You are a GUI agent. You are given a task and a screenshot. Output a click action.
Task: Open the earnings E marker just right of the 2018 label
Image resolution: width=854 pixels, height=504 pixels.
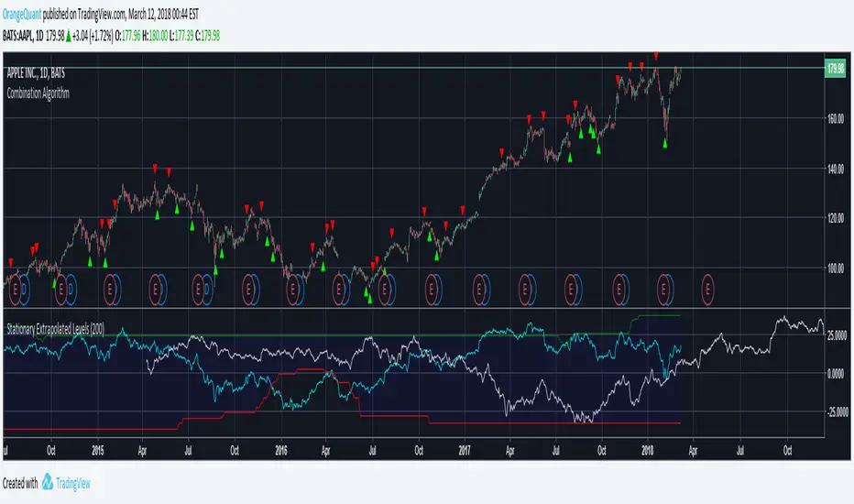(662, 290)
